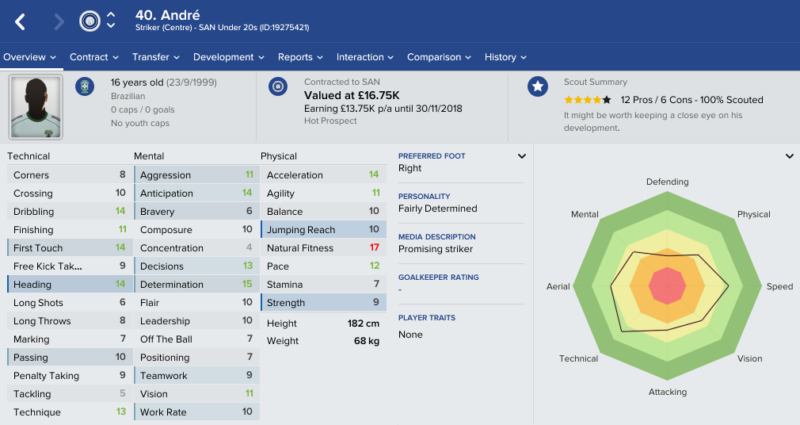The height and width of the screenshot is (425, 800).
Task: Open the Reports menu
Action: tap(301, 57)
